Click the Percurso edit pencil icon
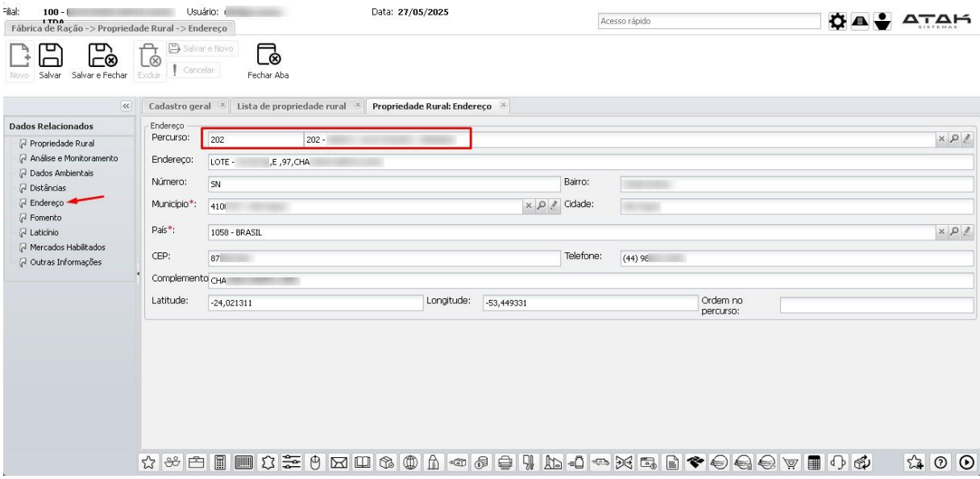Image resolution: width=980 pixels, height=479 pixels. (965, 139)
